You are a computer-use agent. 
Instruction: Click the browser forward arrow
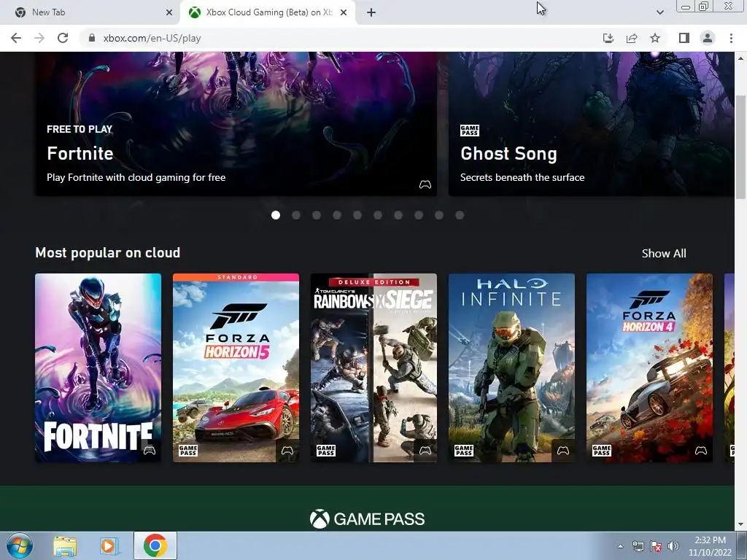(x=39, y=38)
